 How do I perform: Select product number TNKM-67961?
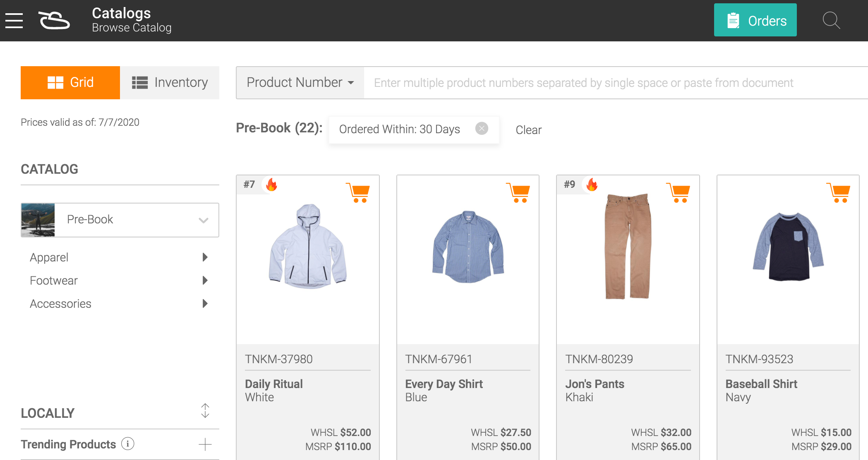tap(439, 359)
